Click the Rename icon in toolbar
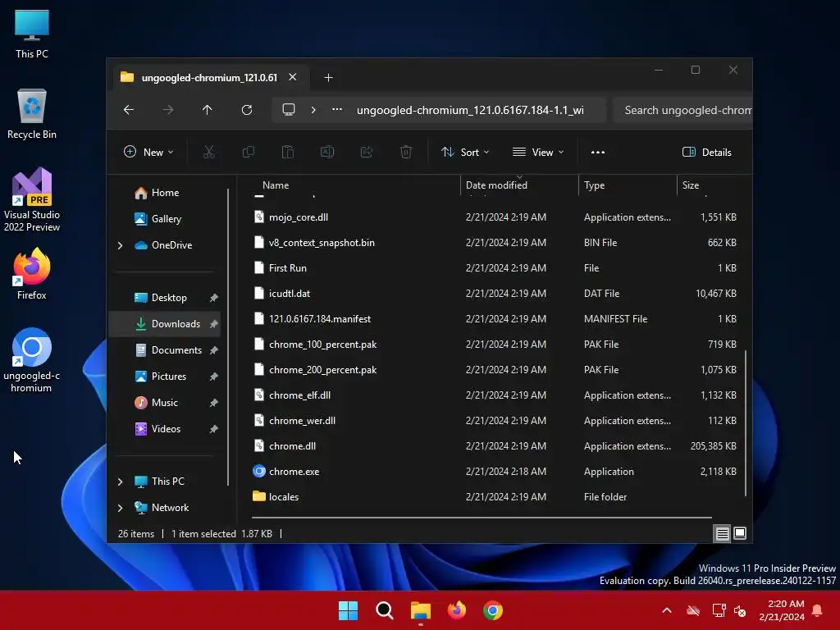Screen dimensions: 840x630 tap(326, 152)
